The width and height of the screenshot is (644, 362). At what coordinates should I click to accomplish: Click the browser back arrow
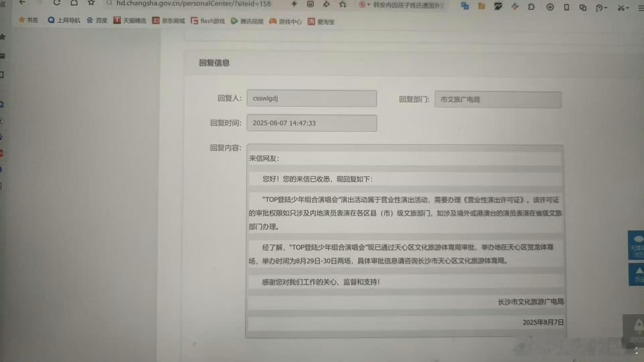tap(22, 2)
